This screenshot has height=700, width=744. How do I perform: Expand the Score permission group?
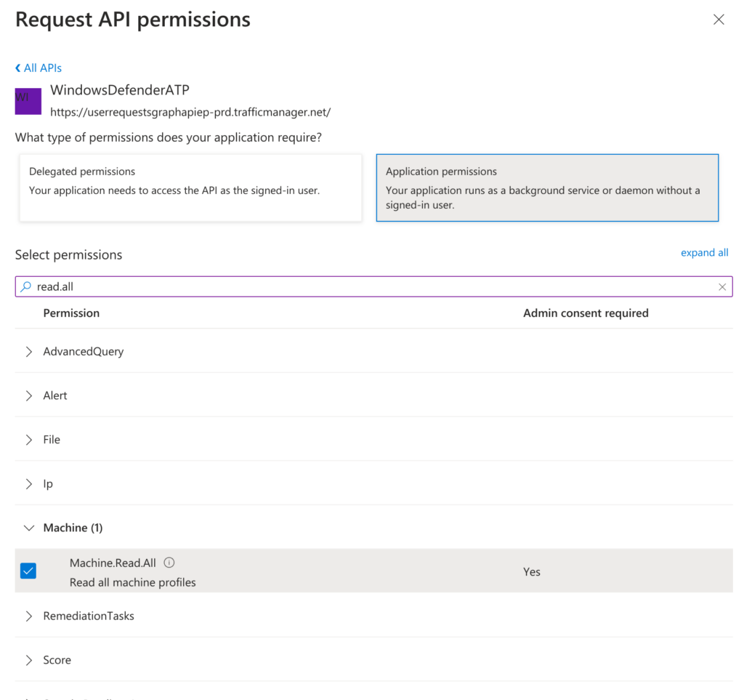click(29, 660)
